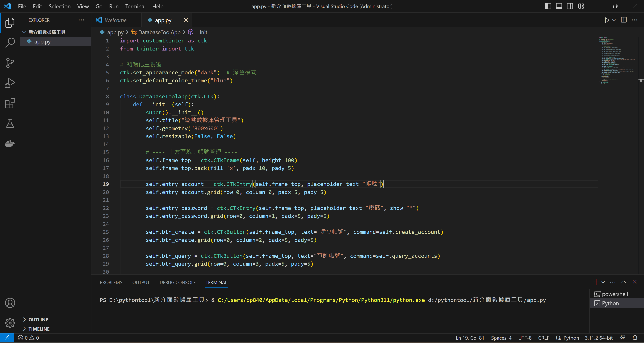
Task: Open notifications bell in status bar
Action: (x=635, y=338)
